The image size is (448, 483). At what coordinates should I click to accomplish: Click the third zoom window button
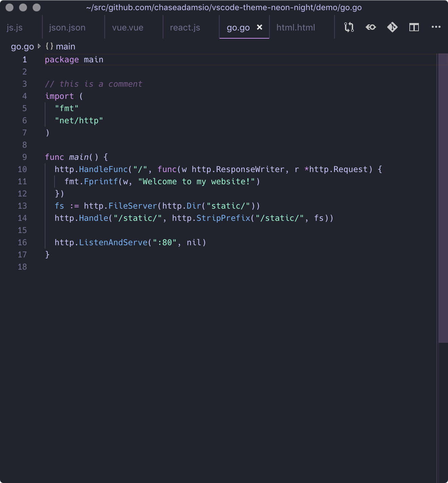click(37, 7)
